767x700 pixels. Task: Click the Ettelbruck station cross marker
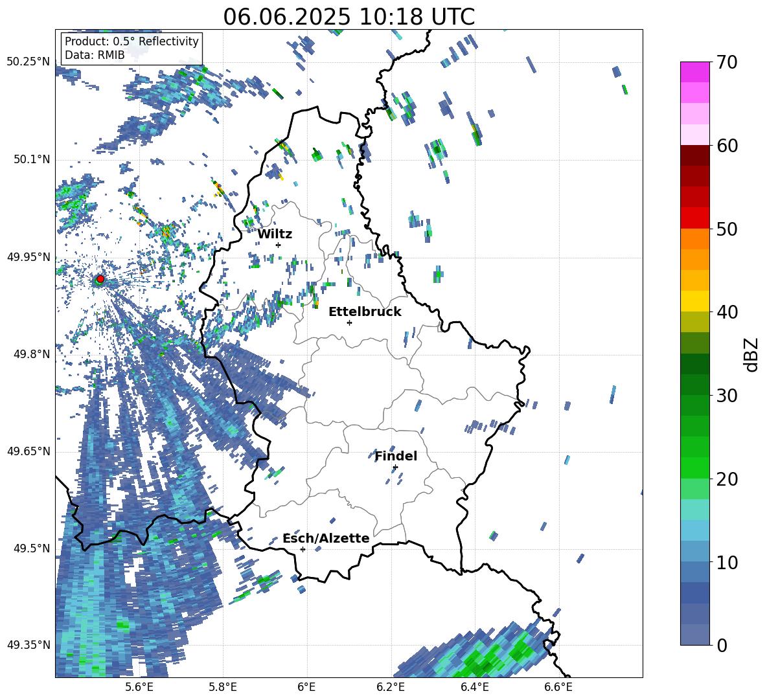point(349,322)
